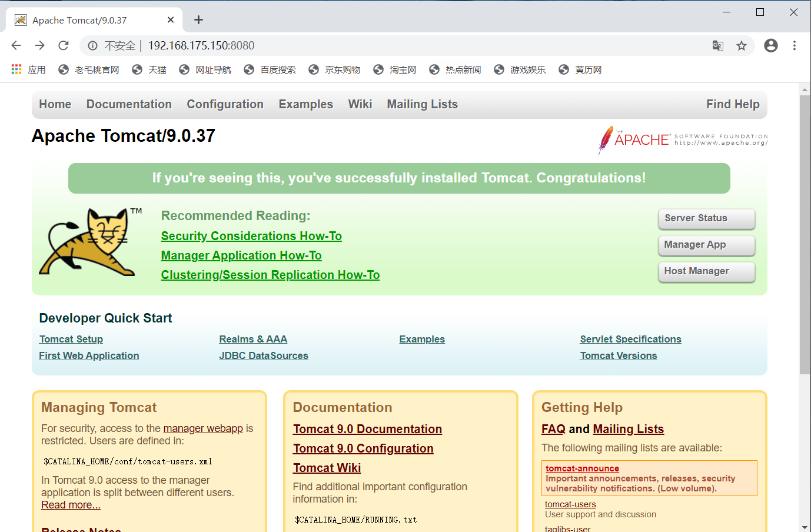811x532 pixels.
Task: Open the 淘宝网 bookmark
Action: pos(395,69)
